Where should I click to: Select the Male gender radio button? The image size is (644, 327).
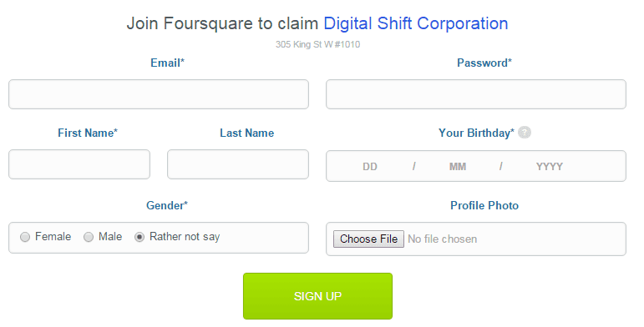(89, 237)
